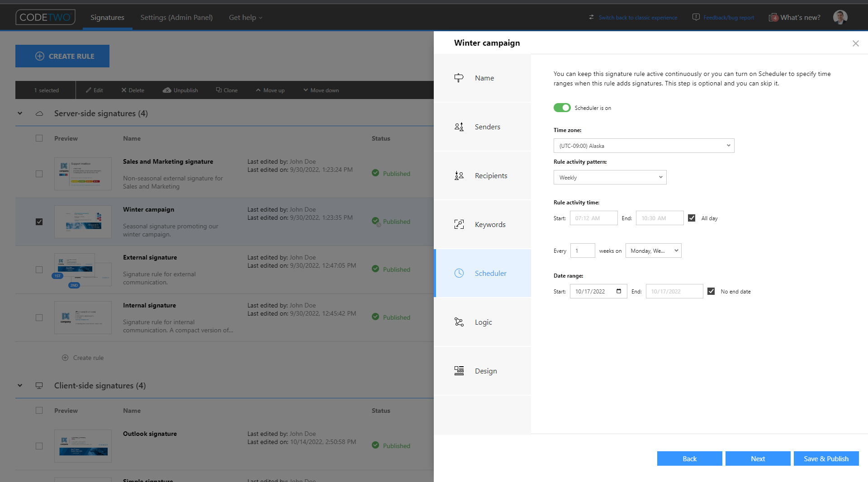Viewport: 868px width, 482px height.
Task: Select the Keywords step icon
Action: coord(459,224)
